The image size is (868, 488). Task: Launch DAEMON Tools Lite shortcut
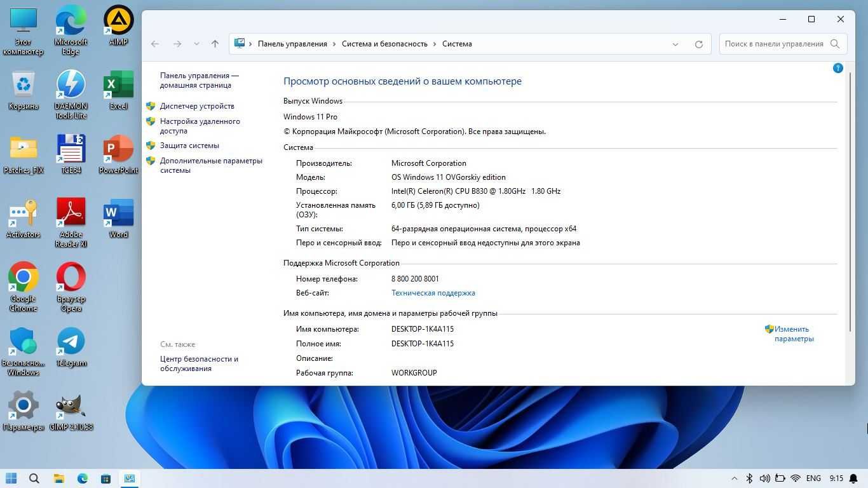[71, 95]
